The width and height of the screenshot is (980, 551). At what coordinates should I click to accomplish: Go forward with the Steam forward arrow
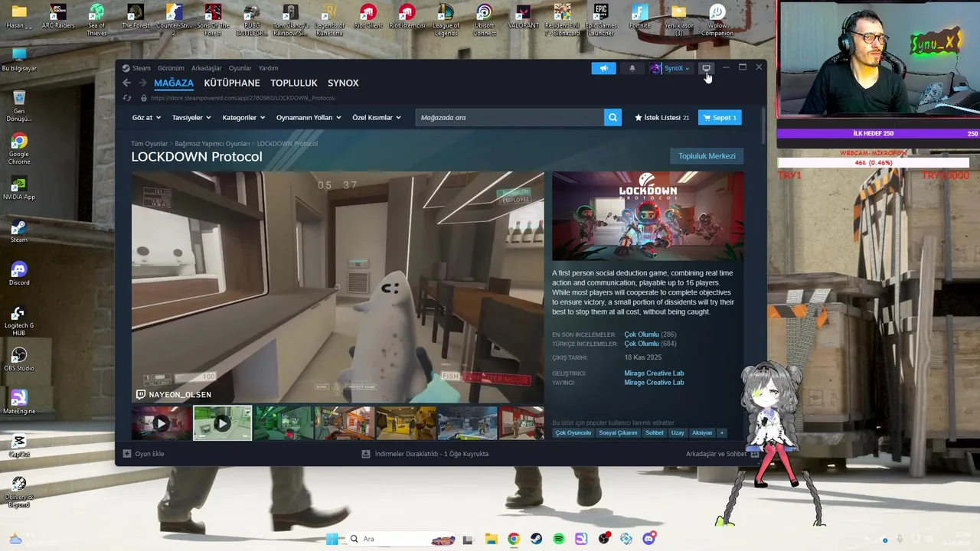(142, 83)
